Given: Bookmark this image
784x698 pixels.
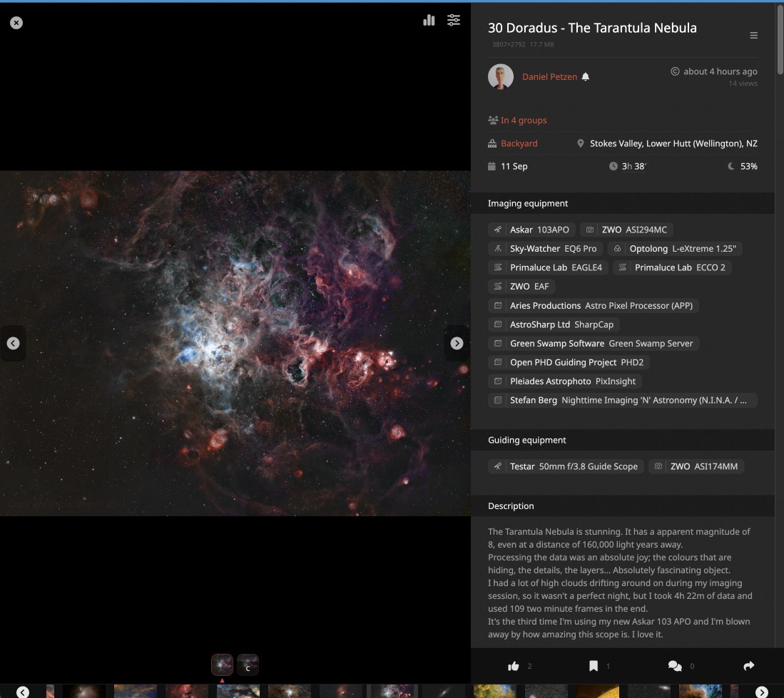Looking at the screenshot, I should pyautogui.click(x=594, y=666).
